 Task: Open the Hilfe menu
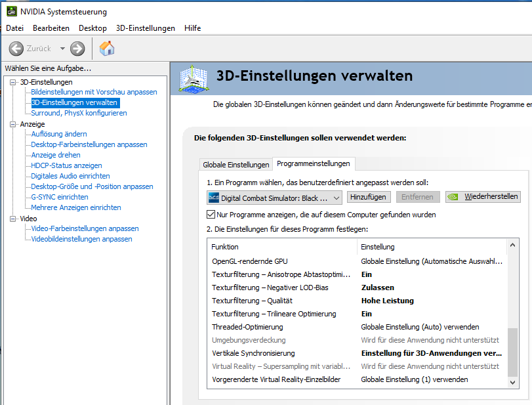click(193, 28)
